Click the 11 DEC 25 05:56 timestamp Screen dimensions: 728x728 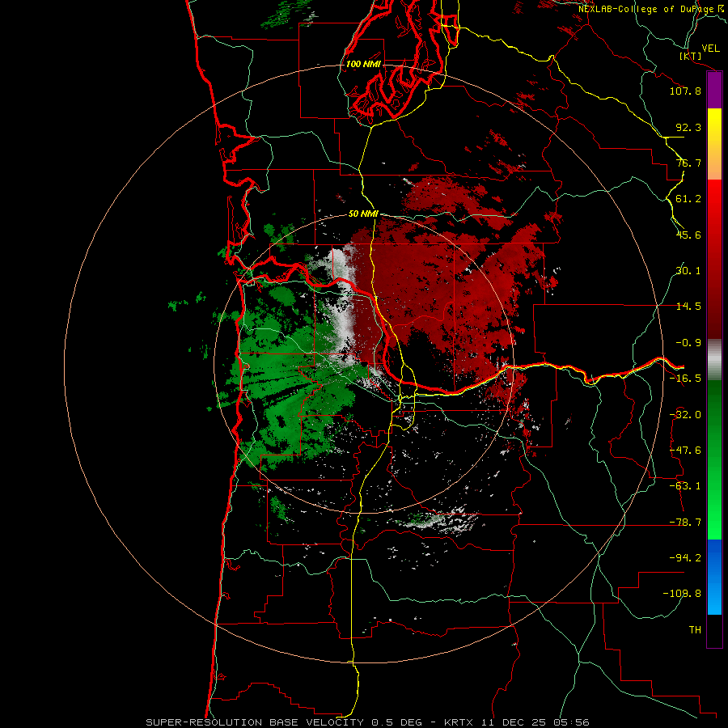534,722
